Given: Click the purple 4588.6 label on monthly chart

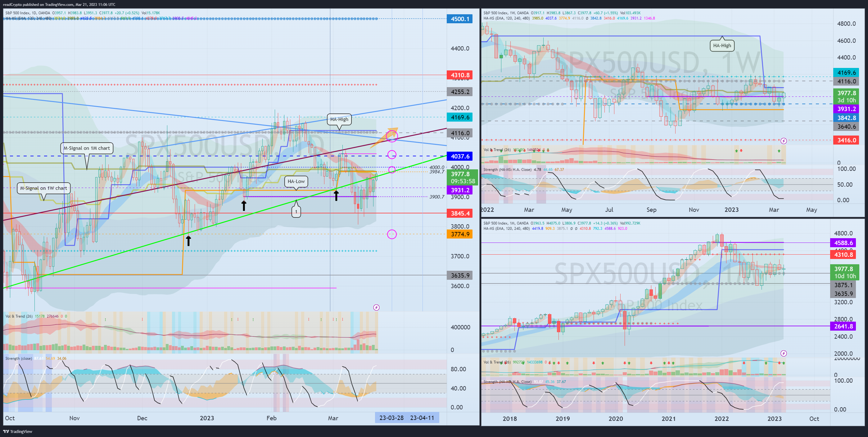Looking at the screenshot, I should coord(843,243).
